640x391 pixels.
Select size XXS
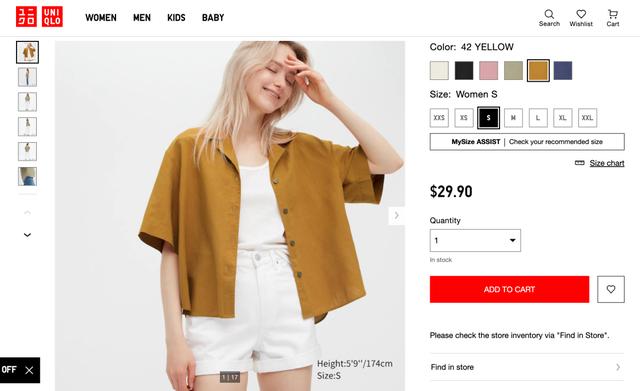click(x=439, y=118)
